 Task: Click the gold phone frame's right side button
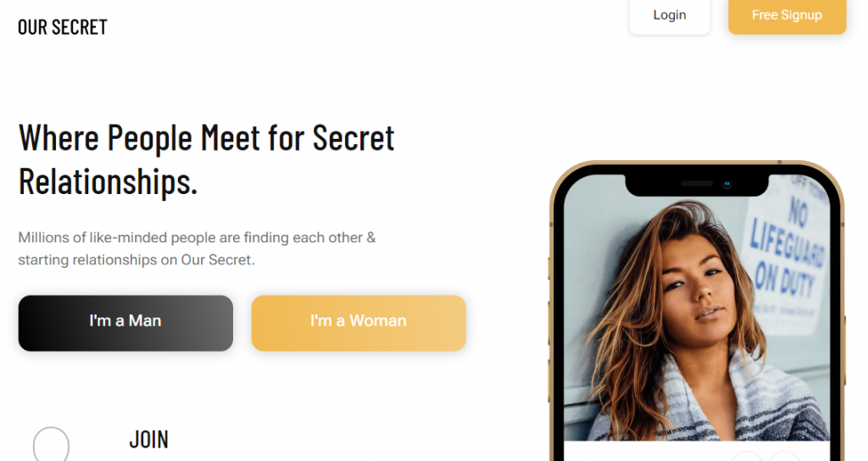(845, 348)
